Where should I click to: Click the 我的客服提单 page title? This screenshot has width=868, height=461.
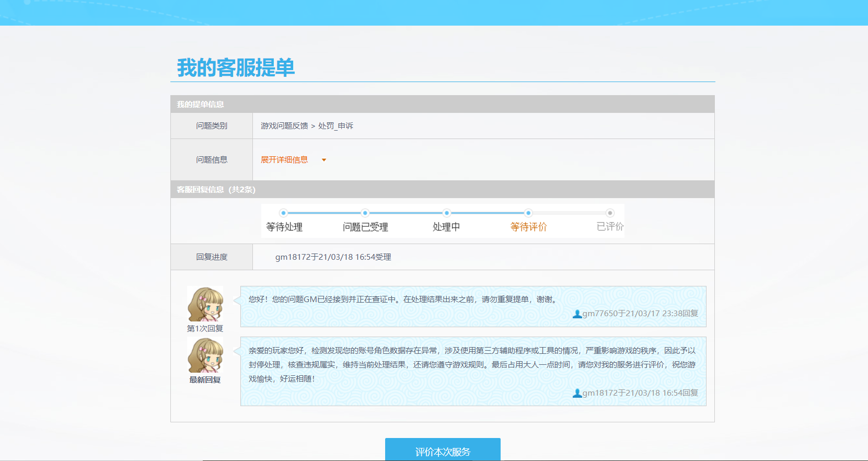pyautogui.click(x=236, y=68)
